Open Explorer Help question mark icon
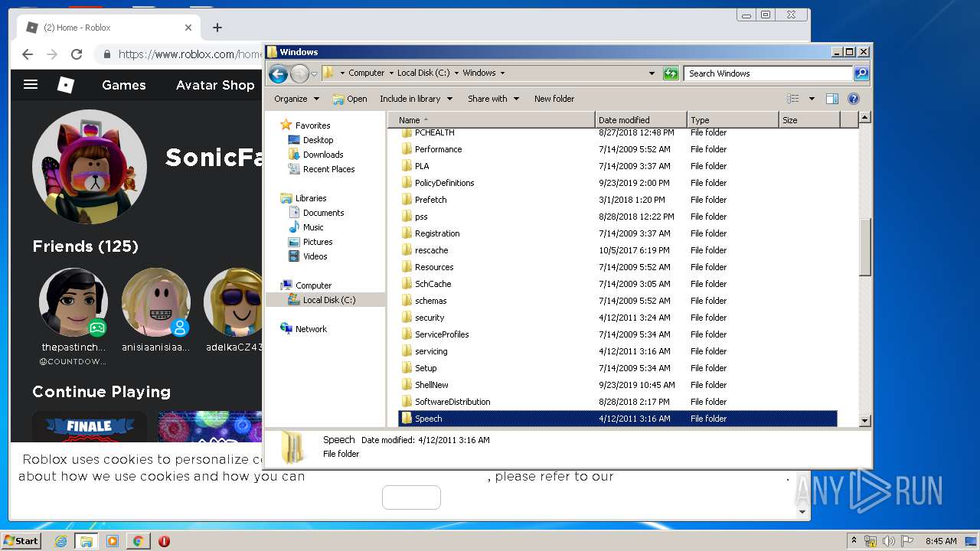Screen dimensions: 980x551 [854, 99]
